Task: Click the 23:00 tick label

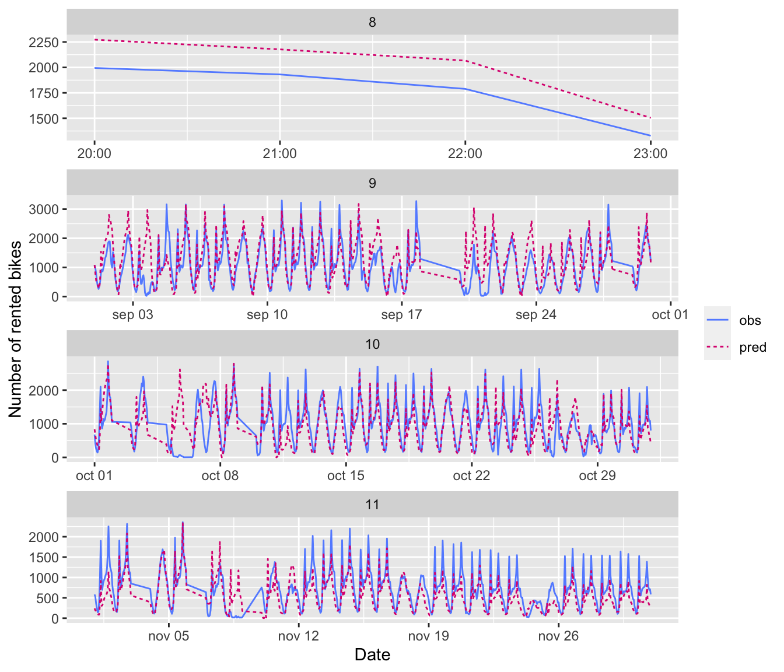Action: [650, 154]
